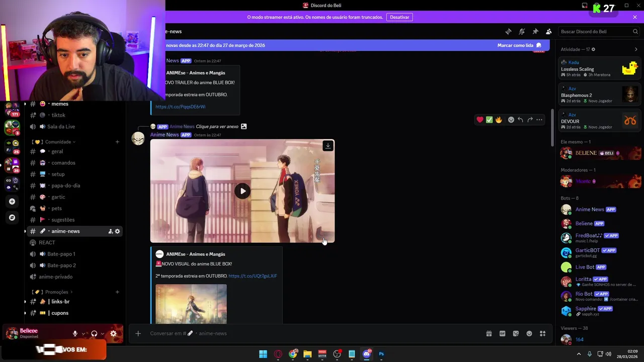React with the red heart emoji
This screenshot has height=362, width=644.
pos(480,120)
